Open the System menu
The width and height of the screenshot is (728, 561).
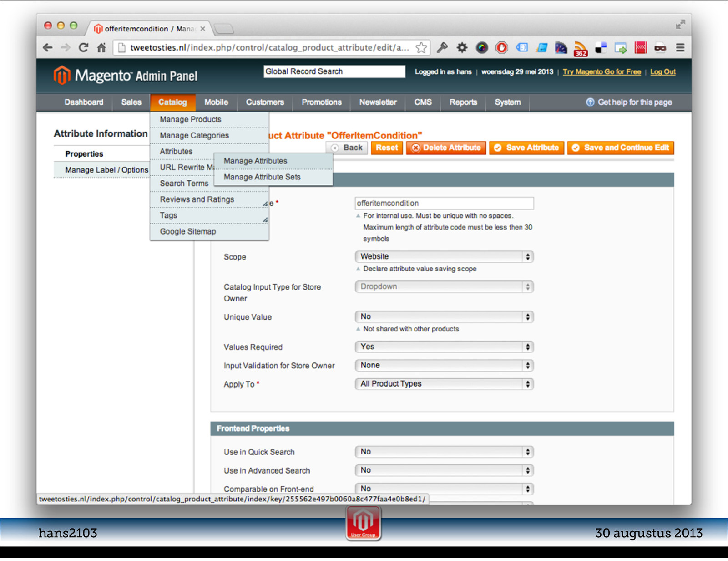[508, 102]
